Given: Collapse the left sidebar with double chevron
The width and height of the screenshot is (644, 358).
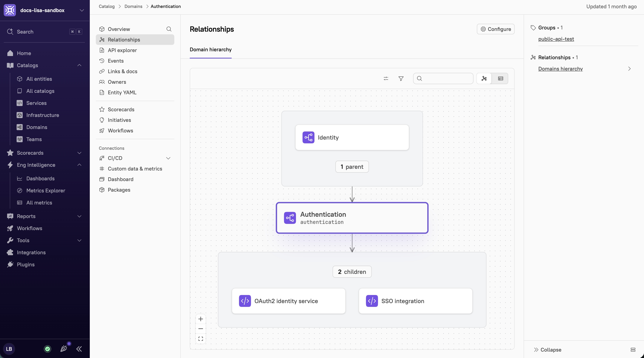Looking at the screenshot, I should click(x=79, y=349).
